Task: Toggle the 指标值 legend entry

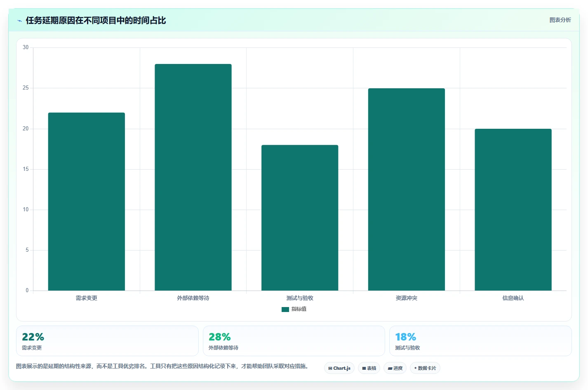Action: 294,309
